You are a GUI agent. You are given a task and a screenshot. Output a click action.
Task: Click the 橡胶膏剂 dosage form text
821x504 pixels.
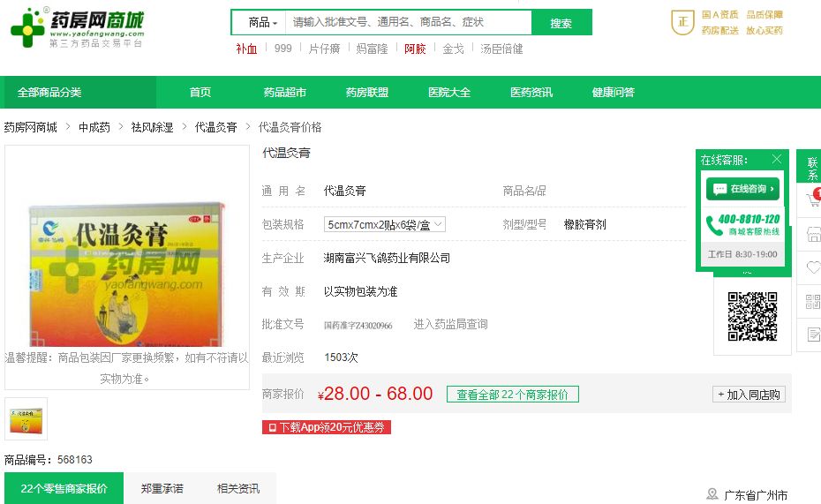click(584, 224)
